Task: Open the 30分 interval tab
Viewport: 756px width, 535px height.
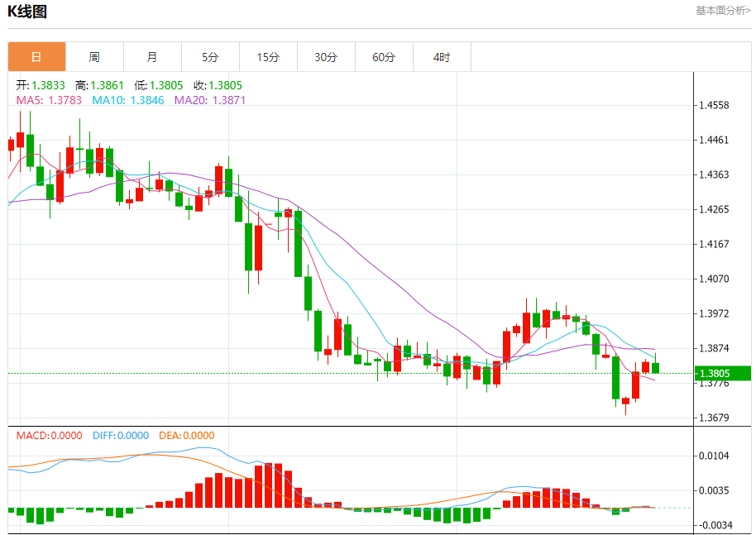Action: 326,57
